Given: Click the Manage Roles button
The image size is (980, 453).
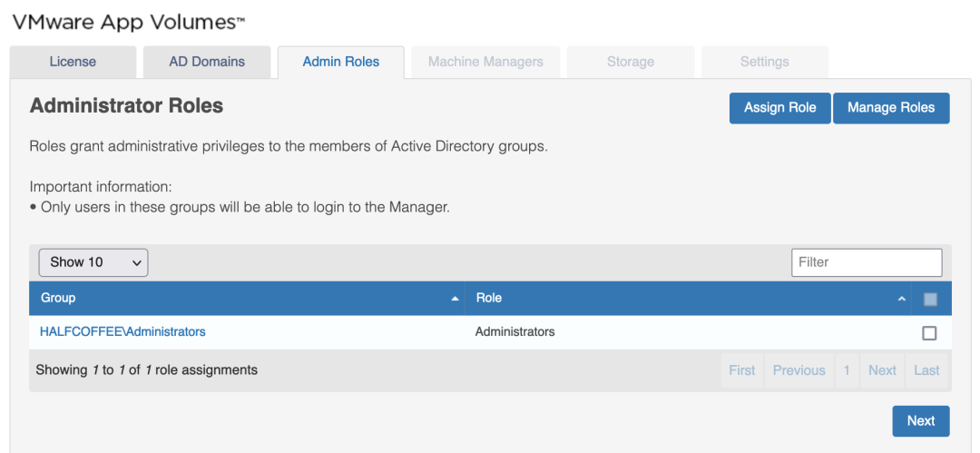Looking at the screenshot, I should 891,108.
